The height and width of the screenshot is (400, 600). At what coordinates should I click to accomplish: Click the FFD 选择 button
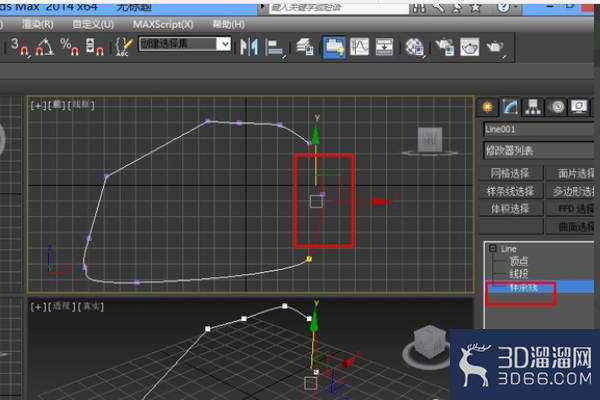click(570, 209)
